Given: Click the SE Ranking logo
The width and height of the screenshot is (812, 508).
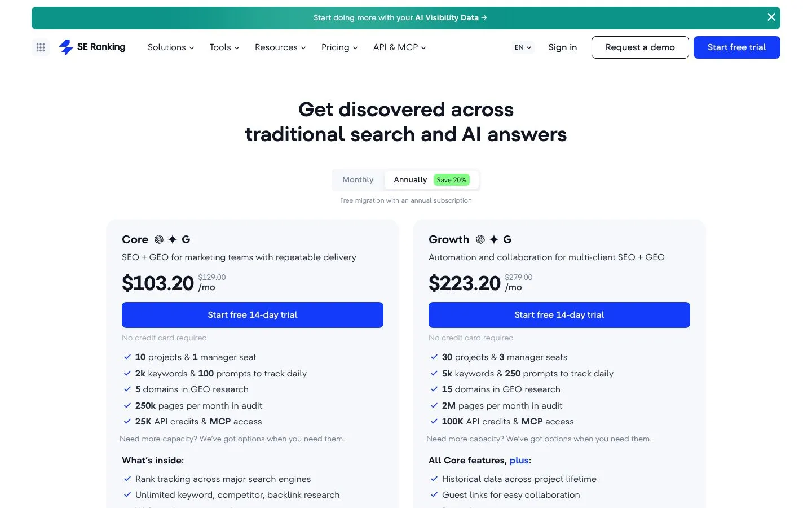Looking at the screenshot, I should pos(92,47).
